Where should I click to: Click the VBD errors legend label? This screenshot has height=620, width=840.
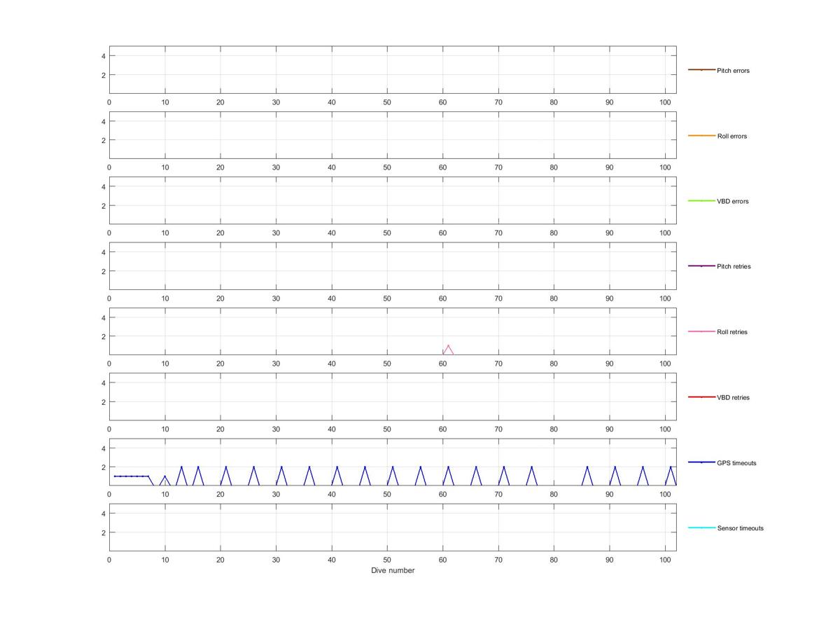(x=732, y=202)
